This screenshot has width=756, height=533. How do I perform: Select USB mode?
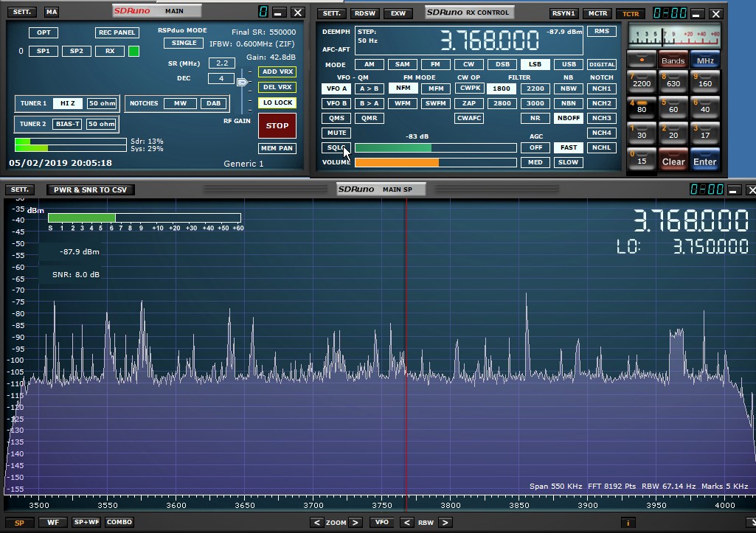pyautogui.click(x=569, y=65)
